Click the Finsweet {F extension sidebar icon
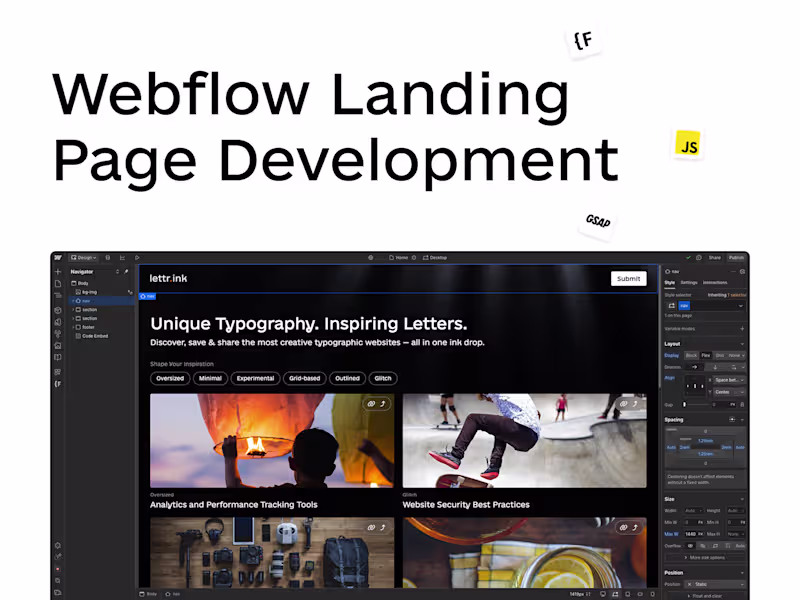 pos(58,384)
